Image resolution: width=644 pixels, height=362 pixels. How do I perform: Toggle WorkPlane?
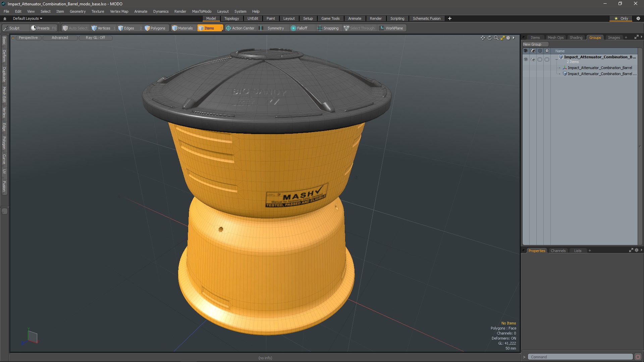coord(391,28)
